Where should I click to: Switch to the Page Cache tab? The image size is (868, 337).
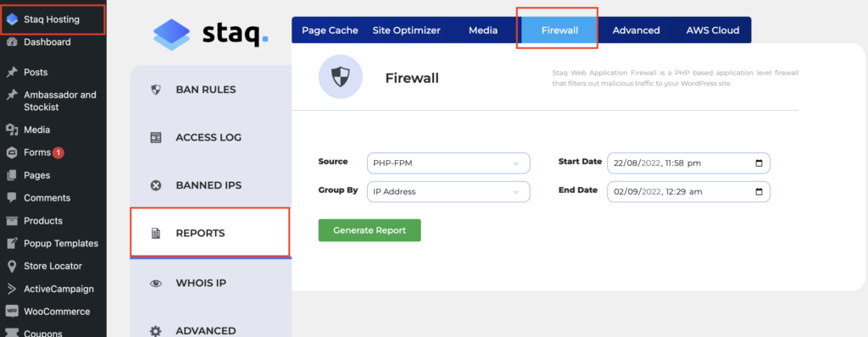pyautogui.click(x=330, y=30)
